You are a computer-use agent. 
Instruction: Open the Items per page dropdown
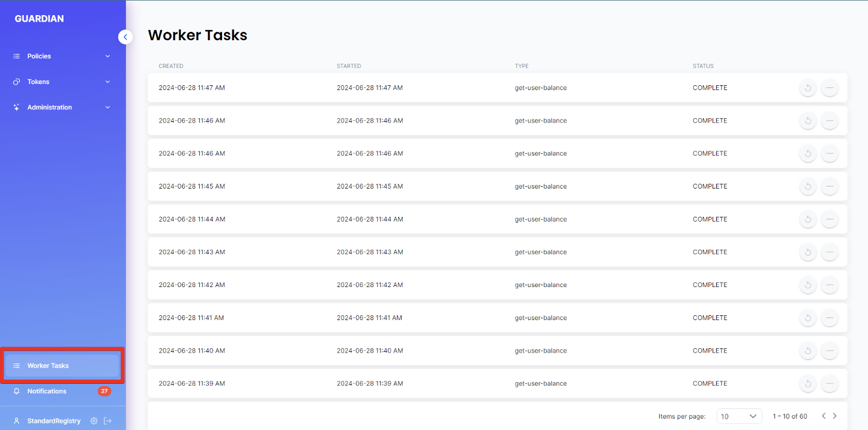[739, 416]
